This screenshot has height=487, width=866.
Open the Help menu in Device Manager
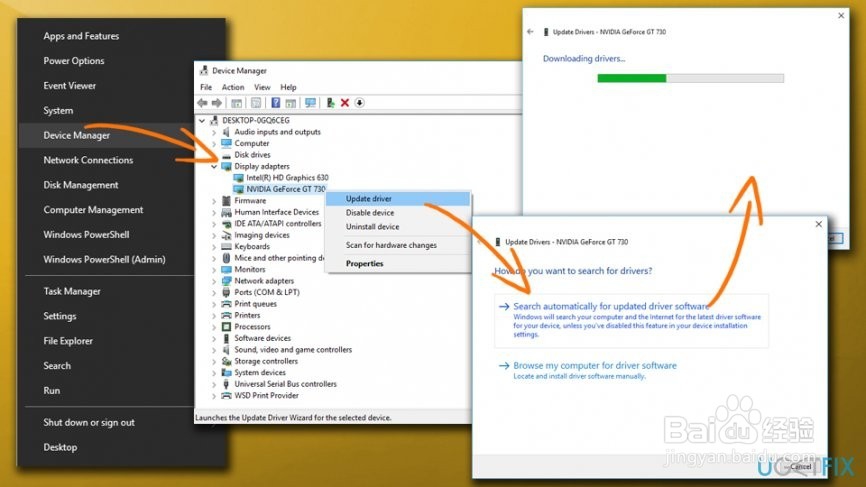[x=288, y=87]
